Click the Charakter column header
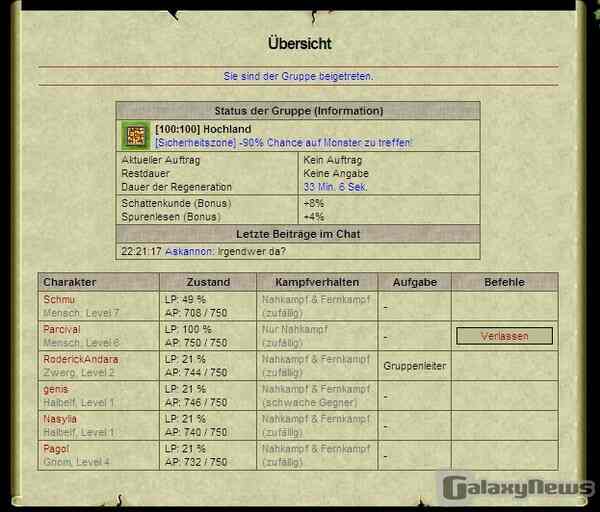 [69, 282]
